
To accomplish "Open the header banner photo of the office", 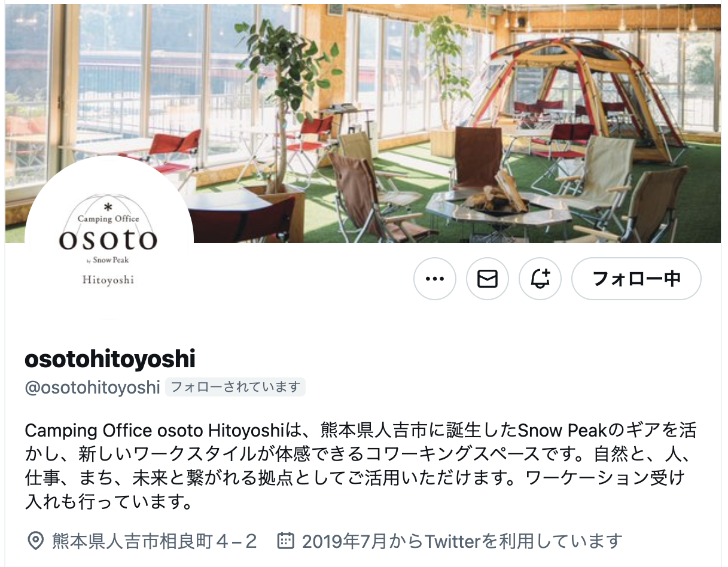I will 364,123.
